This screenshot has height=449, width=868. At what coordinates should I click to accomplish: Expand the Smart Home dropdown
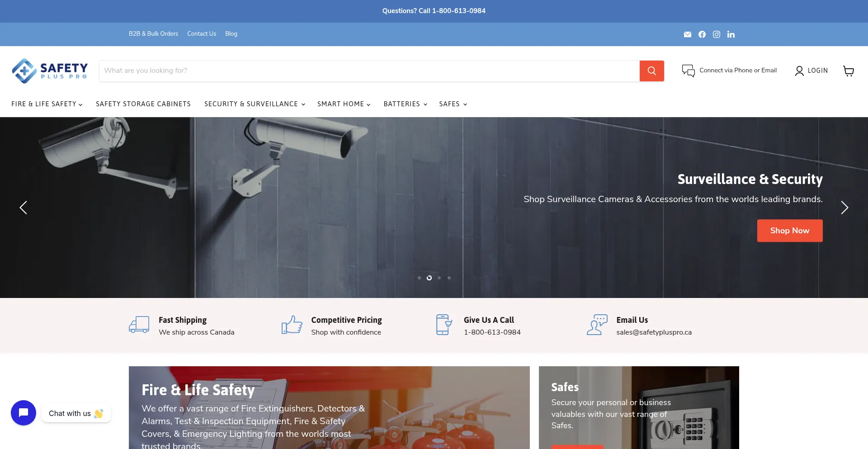[344, 104]
